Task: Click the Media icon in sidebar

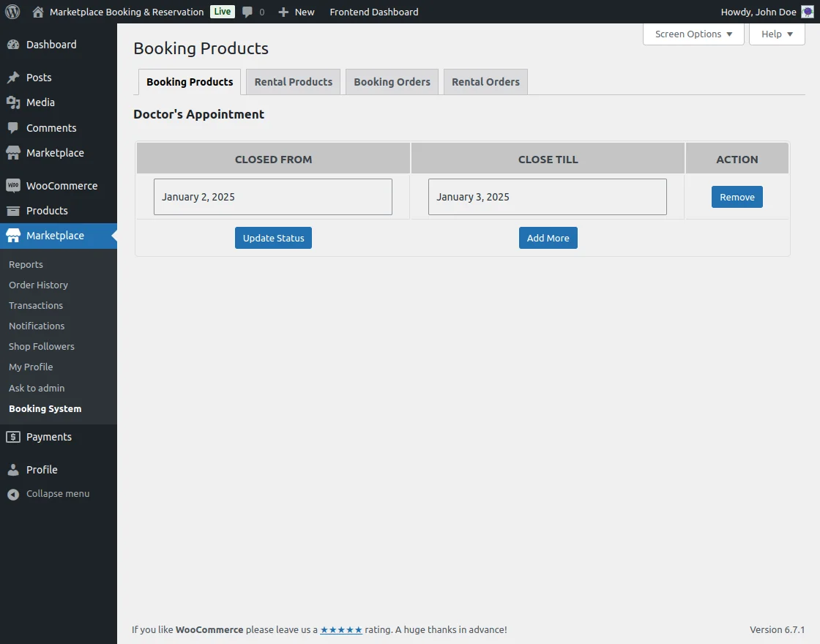Action: pyautogui.click(x=13, y=102)
